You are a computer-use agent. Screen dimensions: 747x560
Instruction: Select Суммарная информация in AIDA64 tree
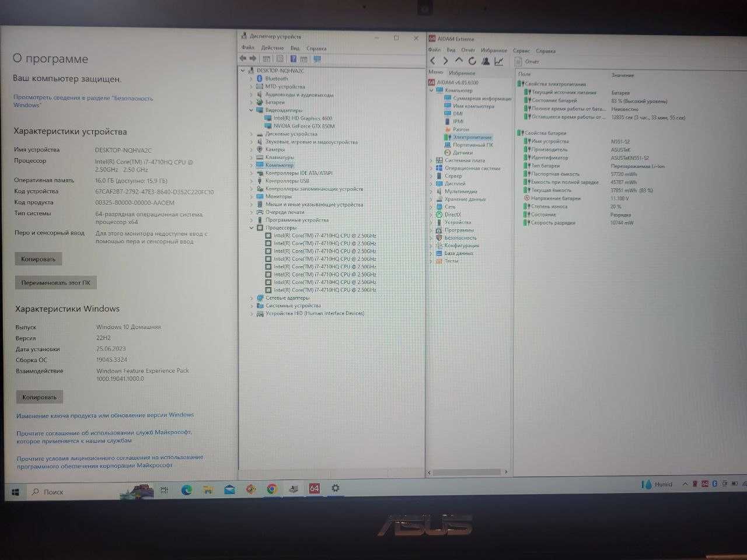pos(482,99)
